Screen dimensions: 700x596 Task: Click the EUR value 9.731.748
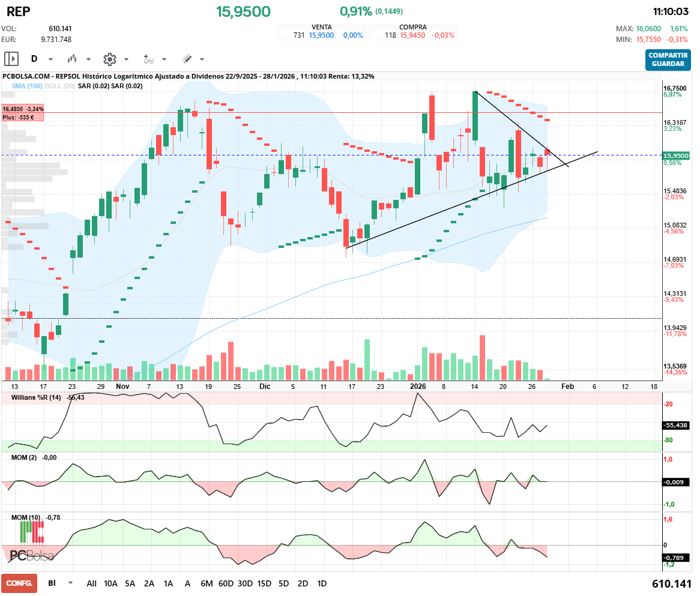coord(56,39)
